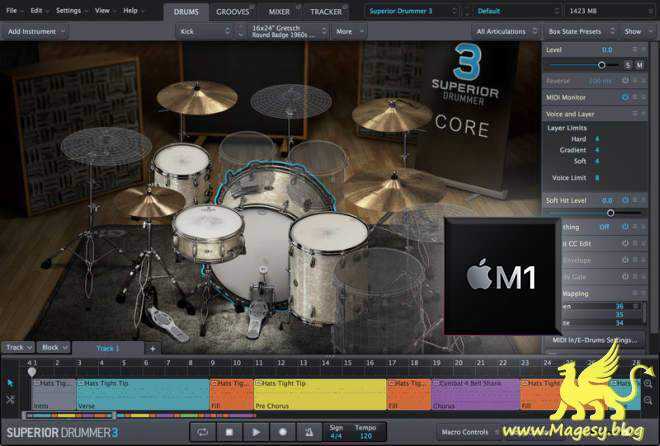Click the Sign 4/4 time signature field
This screenshot has width=660, height=446.
pos(336,432)
